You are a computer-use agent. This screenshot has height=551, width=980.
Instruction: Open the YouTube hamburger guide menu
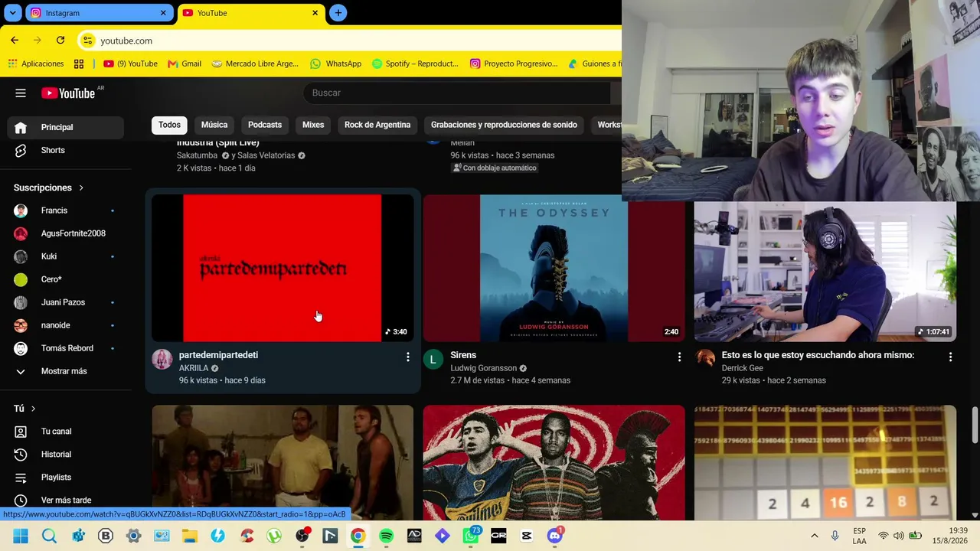21,93
